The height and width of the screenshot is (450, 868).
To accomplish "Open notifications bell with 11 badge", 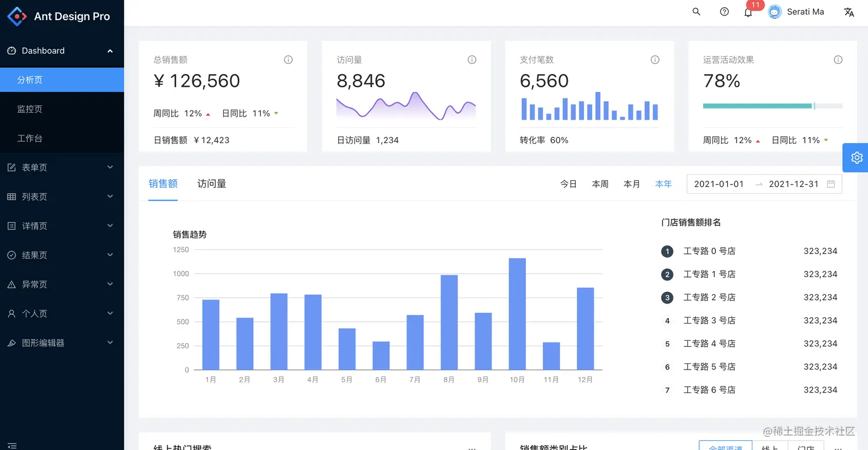I will point(748,12).
